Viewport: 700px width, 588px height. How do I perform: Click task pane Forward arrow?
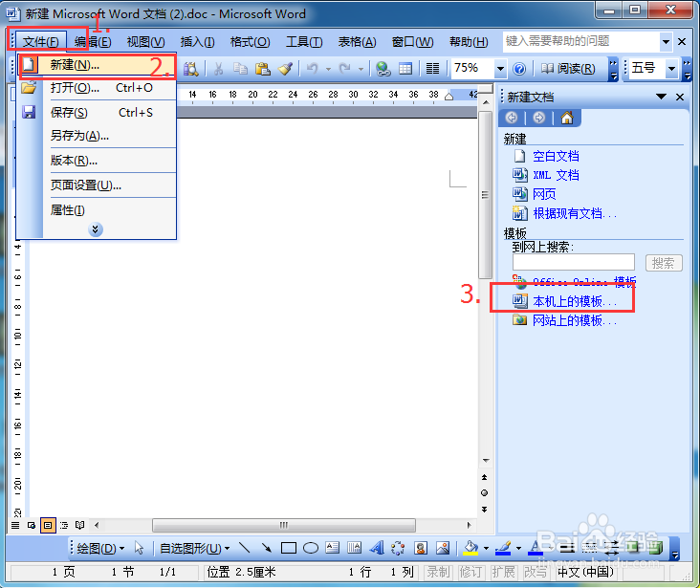click(539, 118)
